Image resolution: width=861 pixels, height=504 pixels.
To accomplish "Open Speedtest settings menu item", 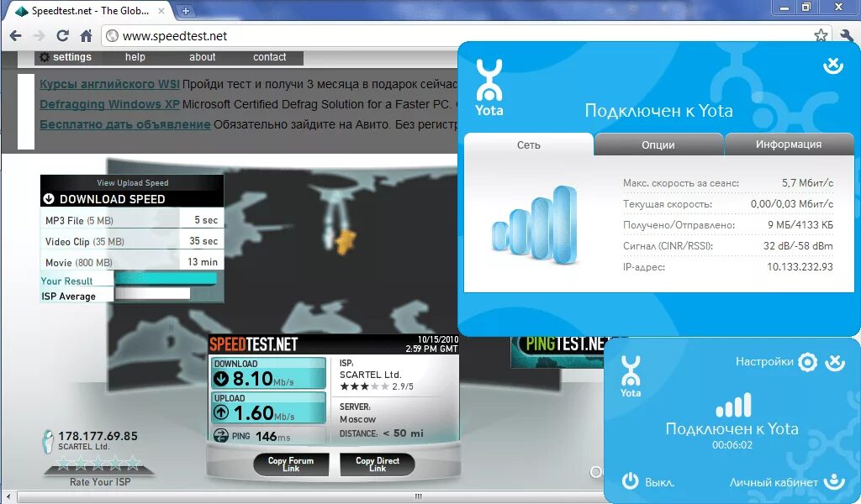I will coord(72,57).
